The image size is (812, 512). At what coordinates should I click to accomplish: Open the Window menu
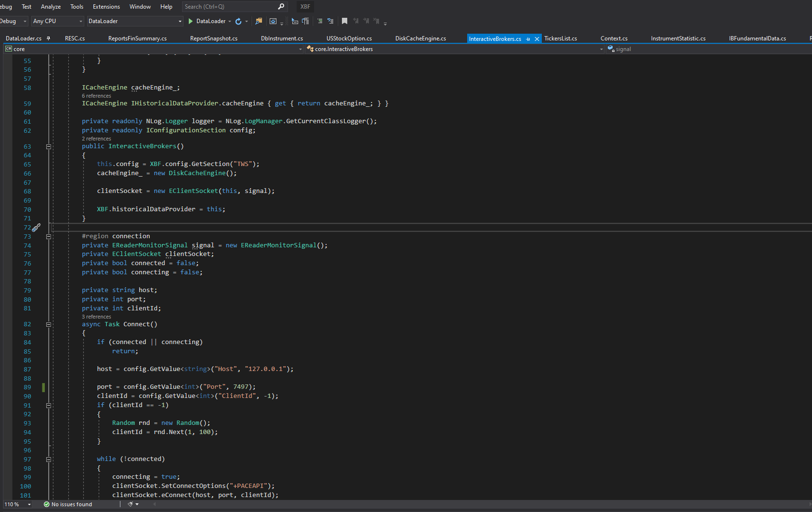[140, 7]
